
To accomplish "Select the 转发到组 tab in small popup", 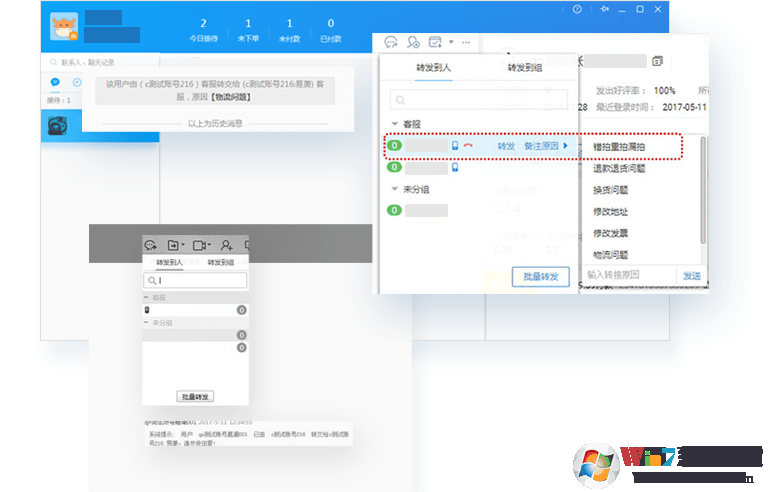I will [x=220, y=262].
